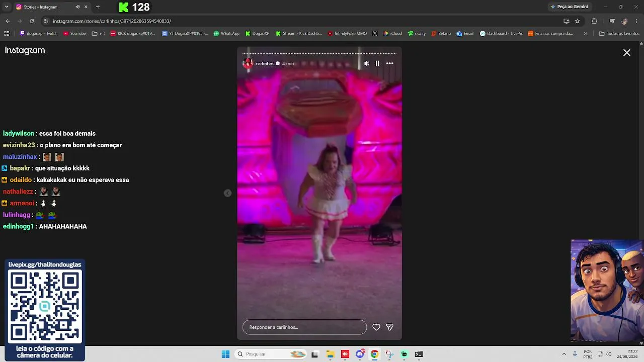
Task: Close the Stories • Instagram tab
Action: point(86,7)
